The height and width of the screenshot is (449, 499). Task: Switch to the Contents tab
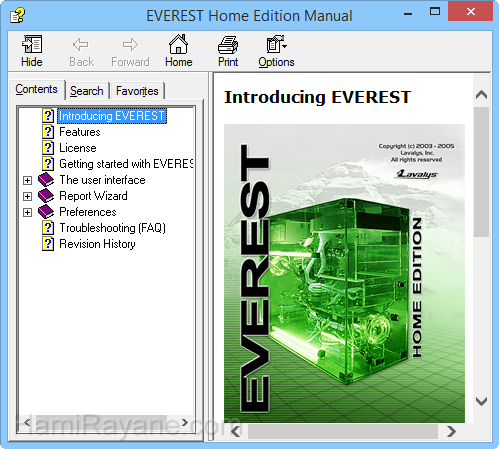36,89
